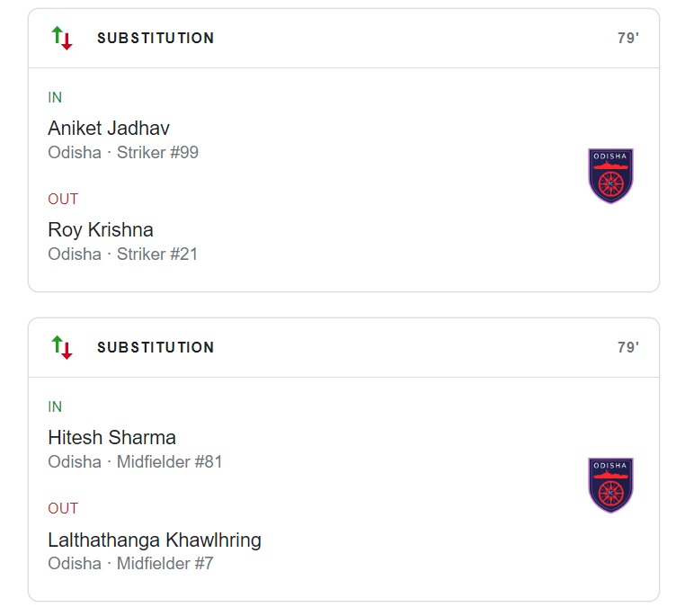This screenshot has width=685, height=616.
Task: Open Hitesh Sharma's player page
Action: click(111, 438)
